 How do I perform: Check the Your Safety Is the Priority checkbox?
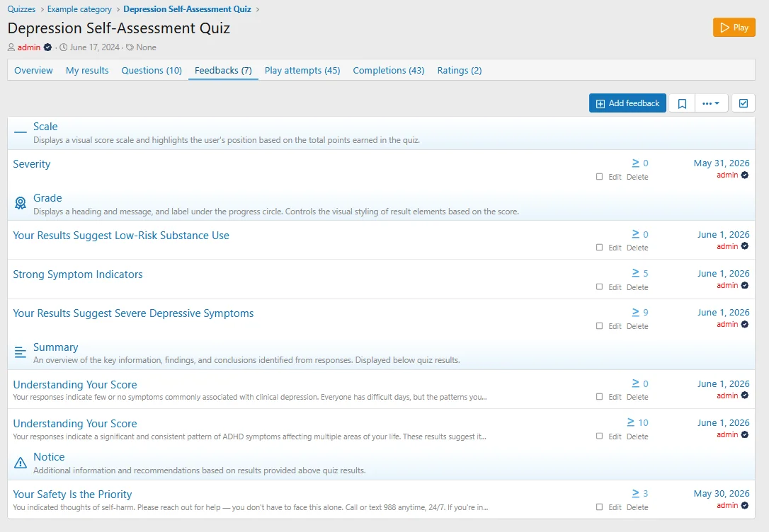(599, 507)
